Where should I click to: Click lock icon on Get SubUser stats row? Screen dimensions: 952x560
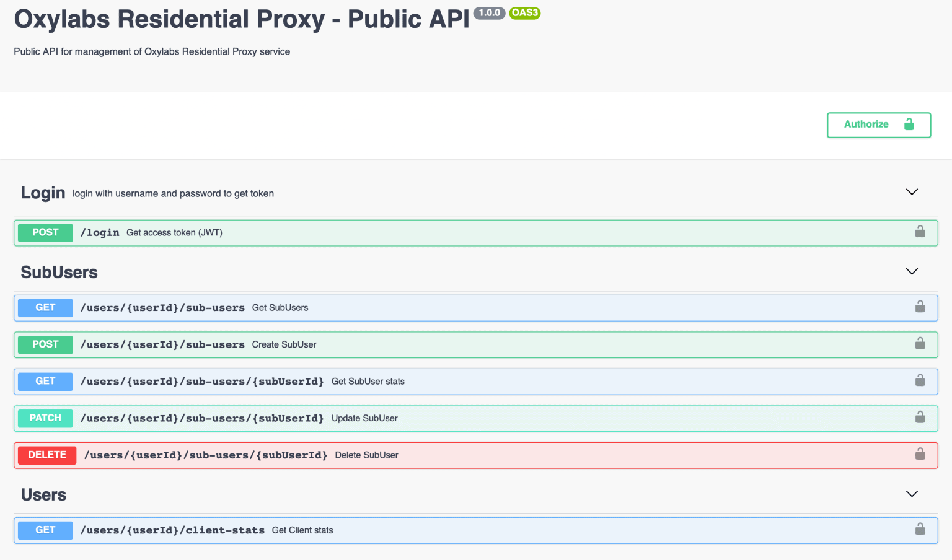tap(920, 380)
